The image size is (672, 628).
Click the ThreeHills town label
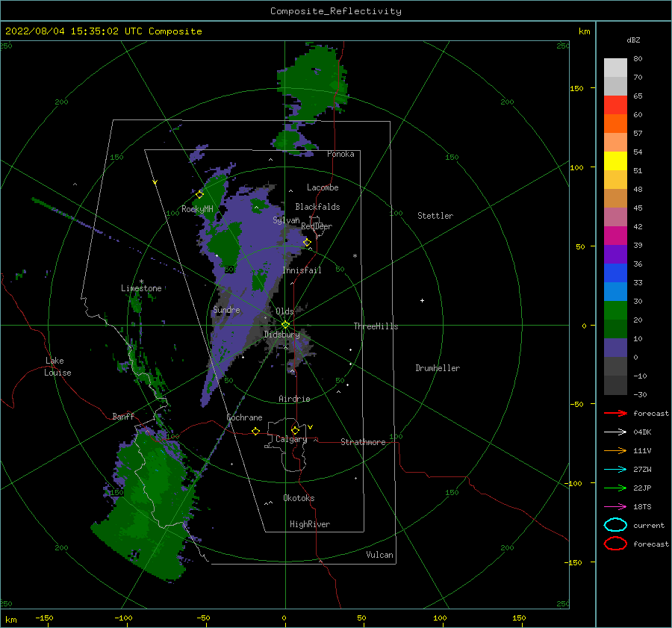coord(376,326)
